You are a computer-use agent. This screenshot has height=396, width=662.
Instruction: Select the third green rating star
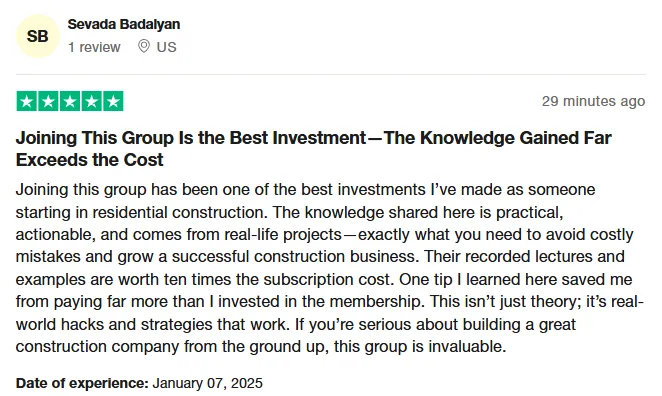70,101
